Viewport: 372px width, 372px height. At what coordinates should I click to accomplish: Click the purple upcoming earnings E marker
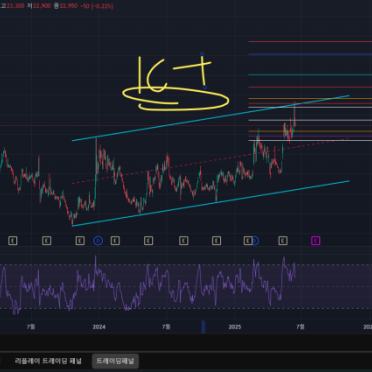(316, 240)
